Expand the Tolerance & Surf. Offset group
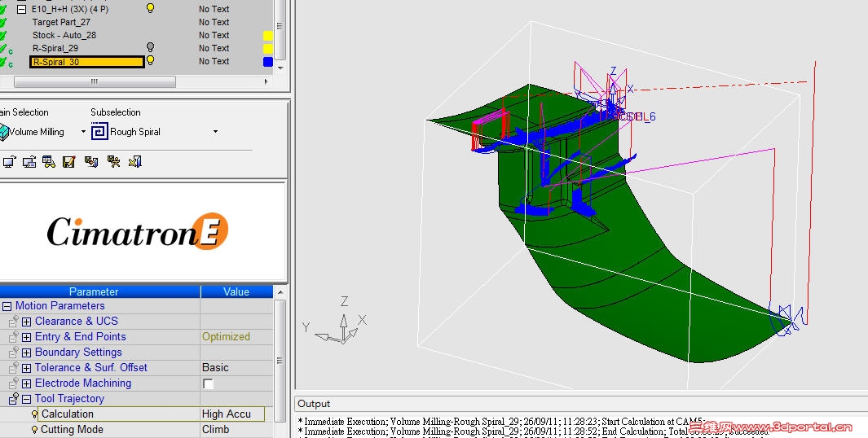The height and width of the screenshot is (438, 868). [27, 368]
